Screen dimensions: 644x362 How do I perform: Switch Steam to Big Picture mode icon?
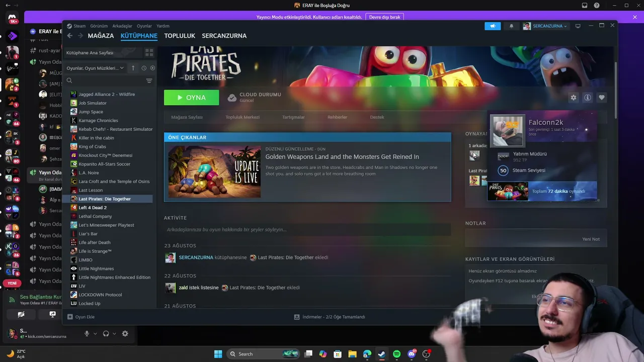[x=578, y=26]
